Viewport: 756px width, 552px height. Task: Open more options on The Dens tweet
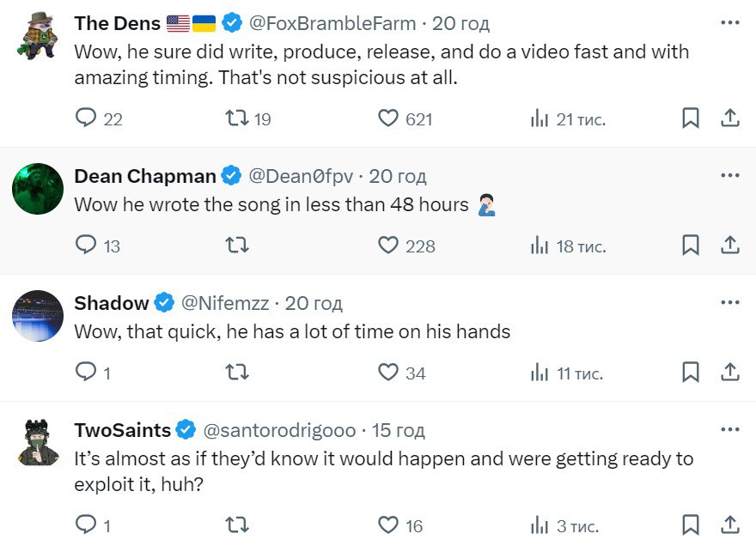(x=729, y=22)
